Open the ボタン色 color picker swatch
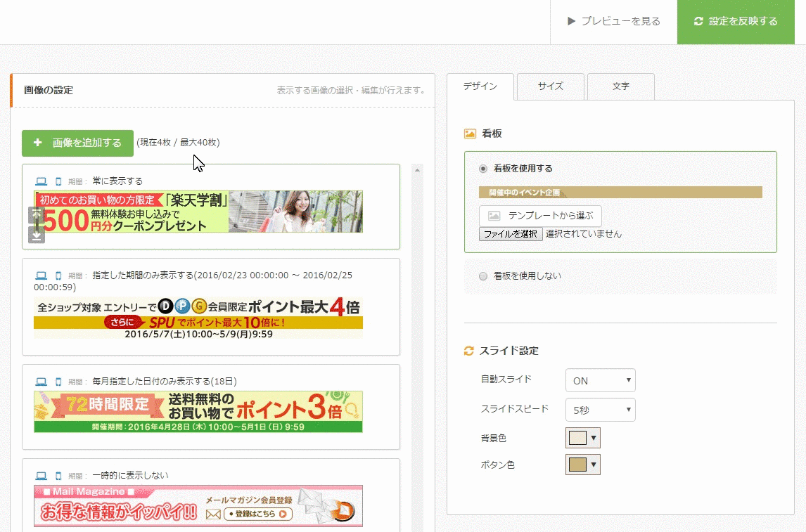 tap(583, 465)
